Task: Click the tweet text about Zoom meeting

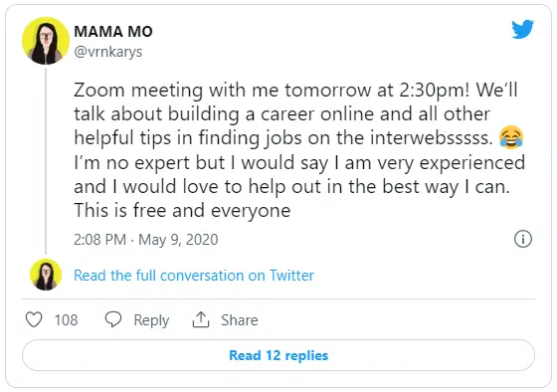Action: pos(299,150)
